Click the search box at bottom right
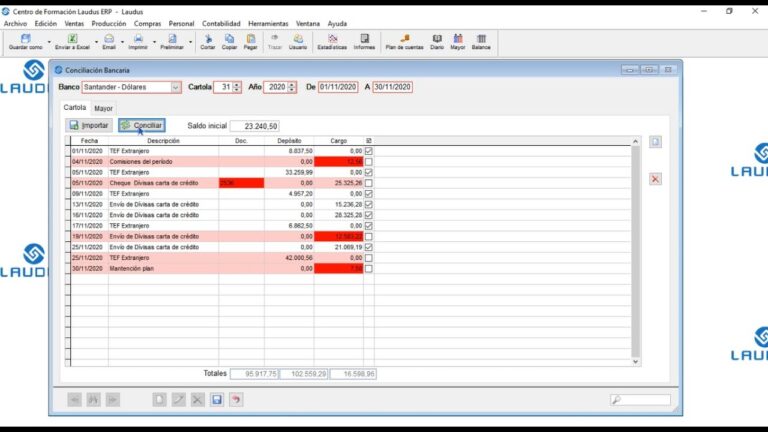 coord(641,400)
